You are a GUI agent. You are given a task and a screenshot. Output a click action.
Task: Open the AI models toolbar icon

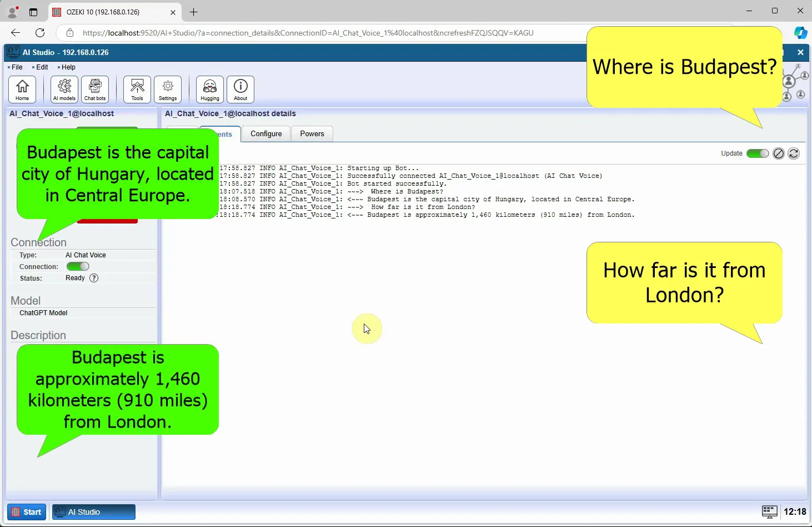coord(64,90)
